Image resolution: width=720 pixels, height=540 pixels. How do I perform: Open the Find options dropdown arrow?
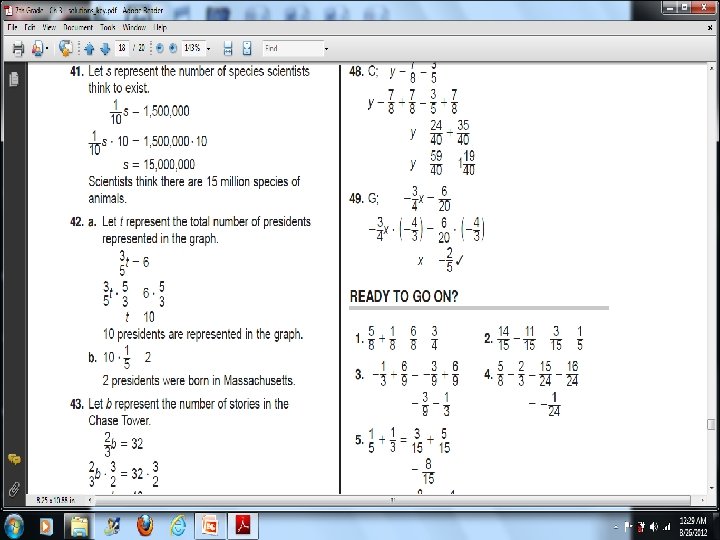tap(326, 49)
